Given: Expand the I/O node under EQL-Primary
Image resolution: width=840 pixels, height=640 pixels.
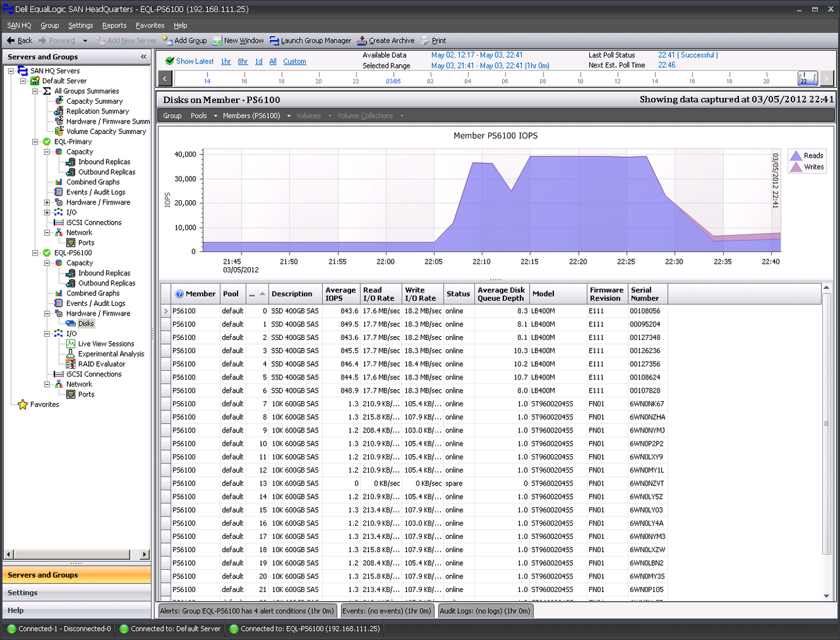Looking at the screenshot, I should coord(47,213).
